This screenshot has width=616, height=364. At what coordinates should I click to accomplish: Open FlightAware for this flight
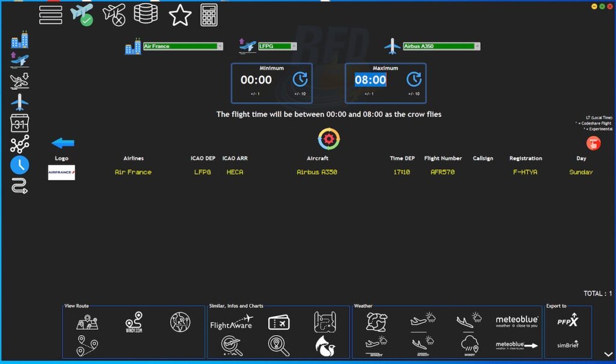[232, 322]
